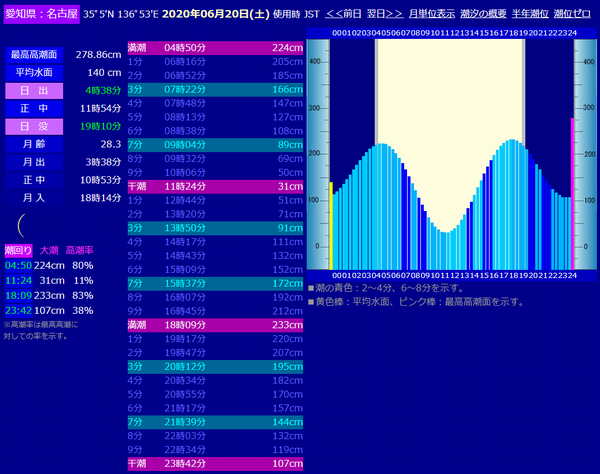Open the 潮汐の概要 tide overview
The width and height of the screenshot is (600, 474).
pos(482,15)
